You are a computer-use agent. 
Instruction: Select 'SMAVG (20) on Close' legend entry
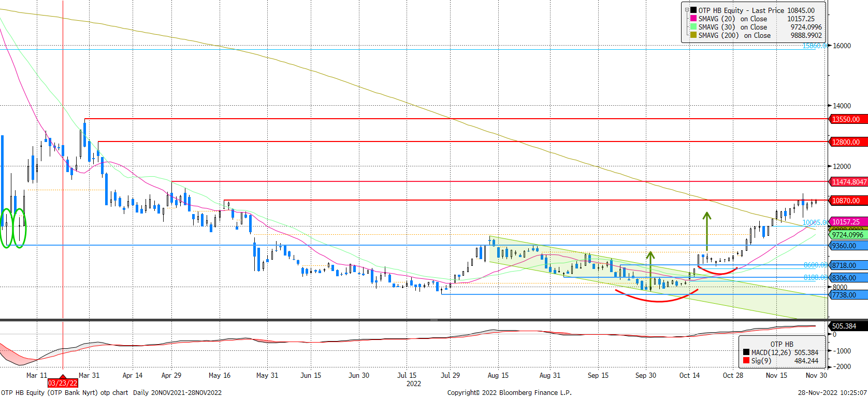coord(733,19)
